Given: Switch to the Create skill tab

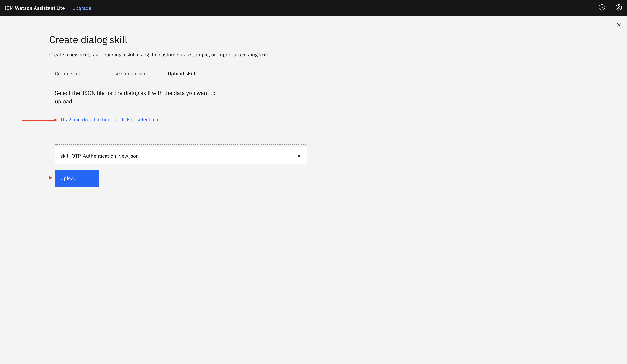Looking at the screenshot, I should 68,74.
